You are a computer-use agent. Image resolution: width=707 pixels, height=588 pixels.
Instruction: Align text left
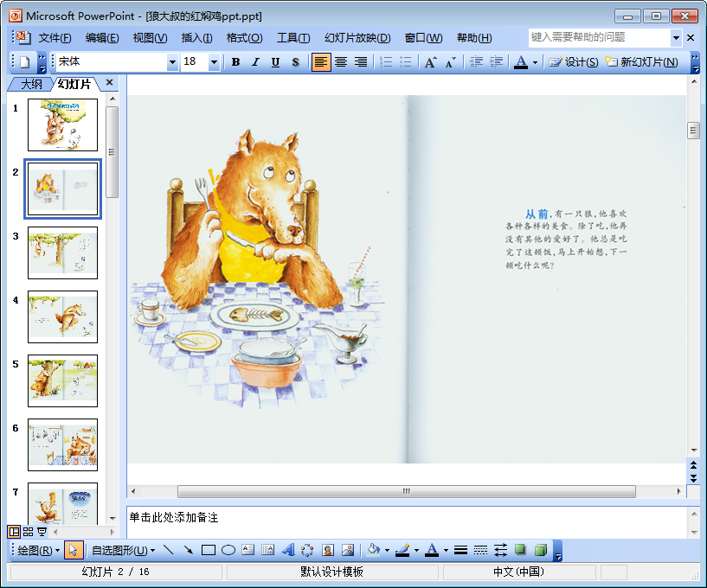(x=320, y=61)
